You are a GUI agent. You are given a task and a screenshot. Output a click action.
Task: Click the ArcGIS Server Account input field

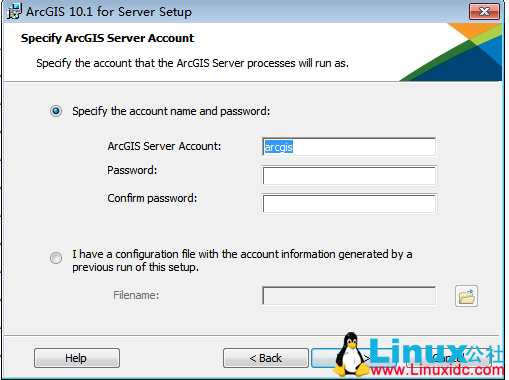click(349, 147)
